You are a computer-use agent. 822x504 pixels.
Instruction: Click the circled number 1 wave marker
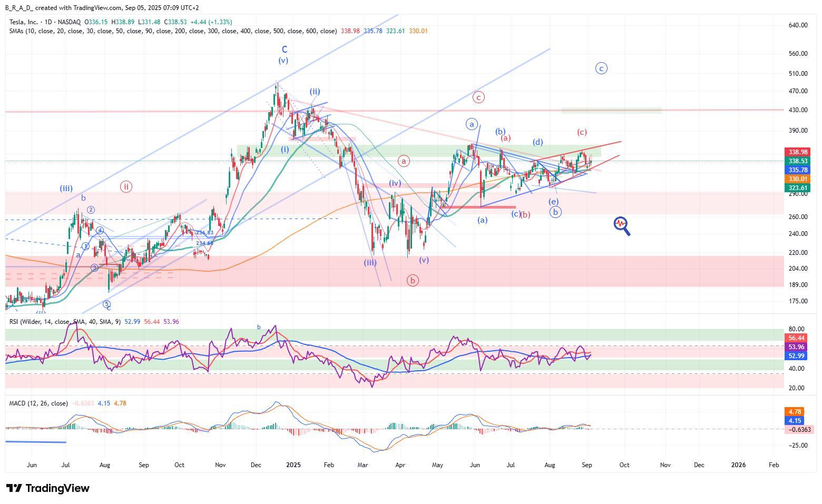85,246
